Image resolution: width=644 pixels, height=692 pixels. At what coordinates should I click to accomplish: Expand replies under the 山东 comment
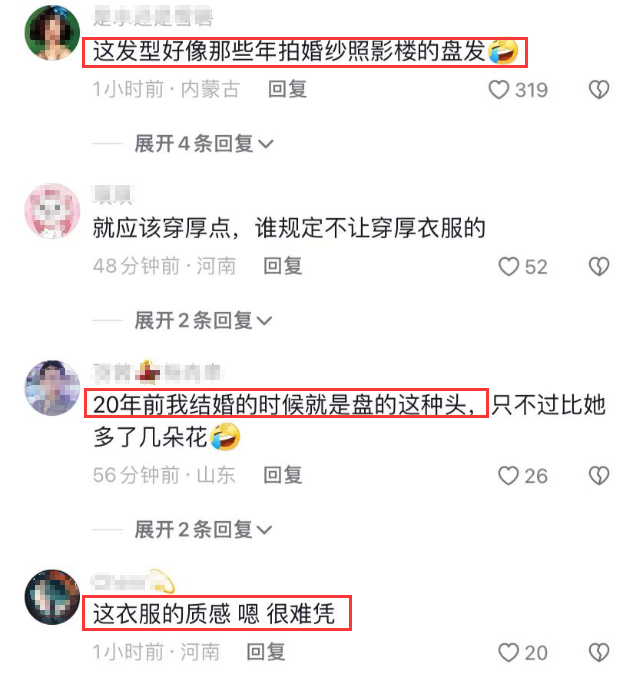[x=203, y=530]
